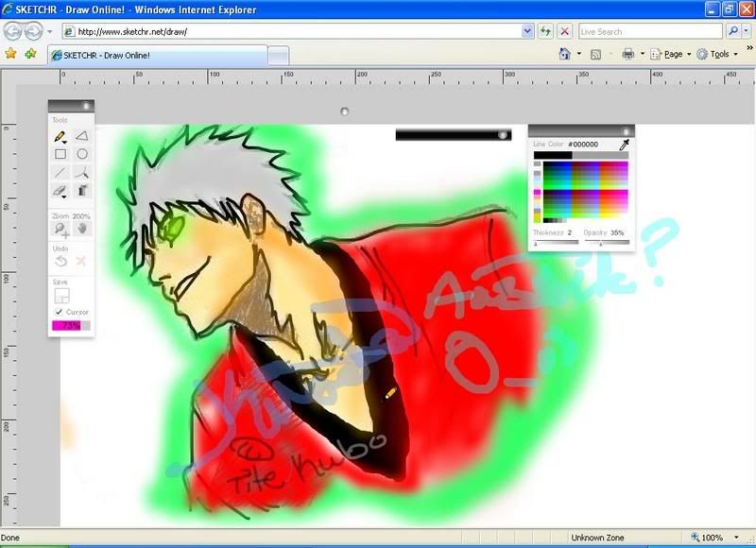Image resolution: width=756 pixels, height=548 pixels.
Task: Open the Tools menu dropdown
Action: coord(717,54)
